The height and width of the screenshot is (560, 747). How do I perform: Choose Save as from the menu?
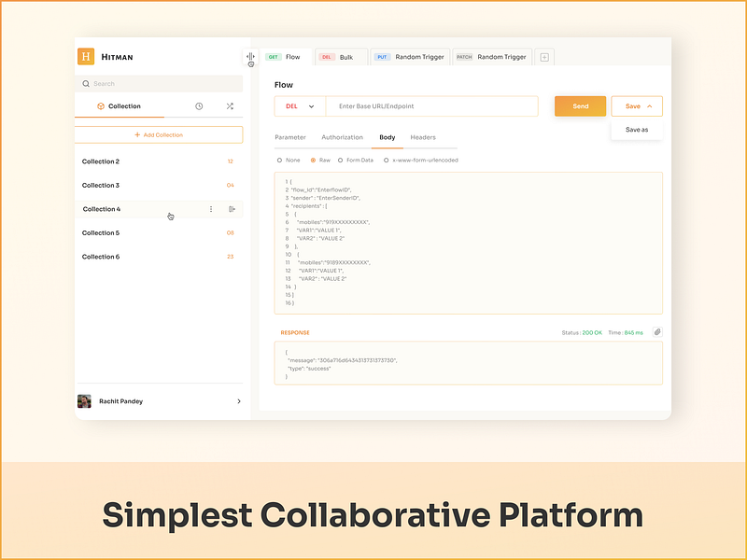637,130
